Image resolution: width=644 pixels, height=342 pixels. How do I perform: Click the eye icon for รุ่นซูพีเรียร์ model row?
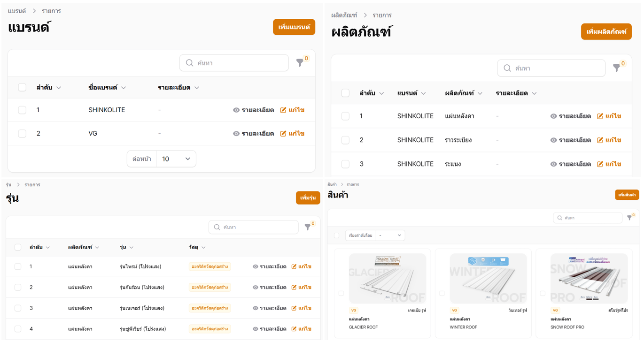coord(256,329)
